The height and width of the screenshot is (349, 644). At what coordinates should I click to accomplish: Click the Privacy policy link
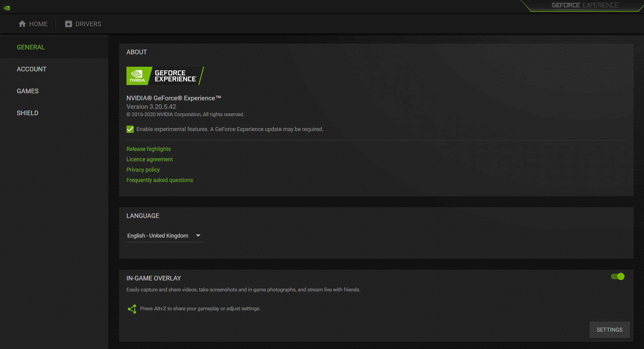143,170
